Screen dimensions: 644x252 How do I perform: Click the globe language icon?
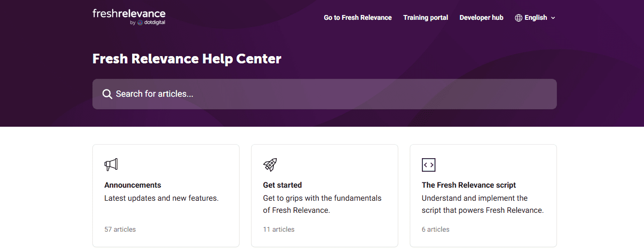[x=519, y=18]
